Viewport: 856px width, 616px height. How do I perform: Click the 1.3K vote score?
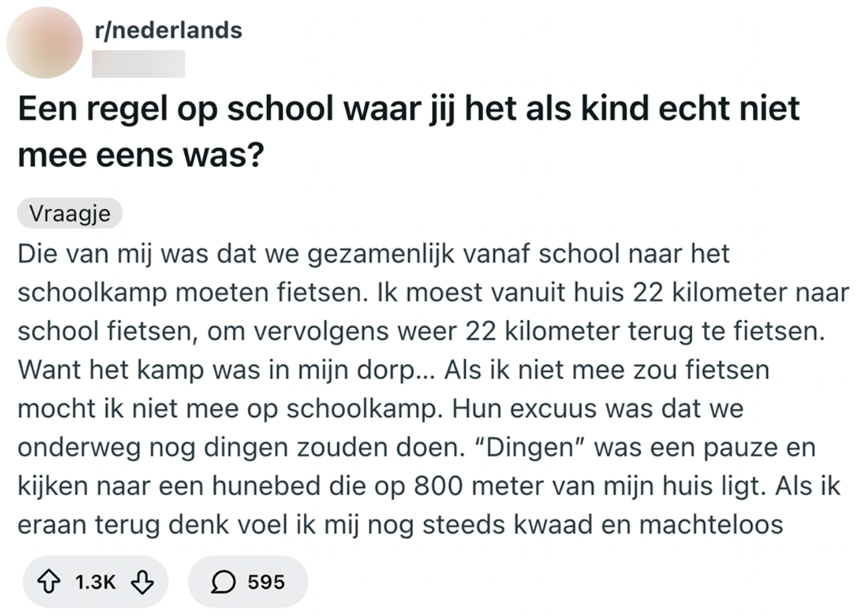95,582
